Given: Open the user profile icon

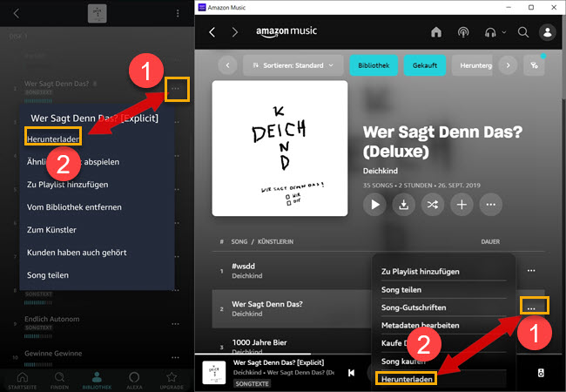Looking at the screenshot, I should [x=547, y=32].
